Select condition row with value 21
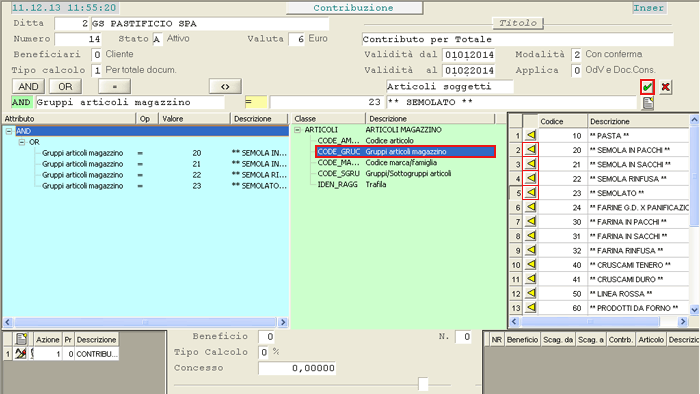This screenshot has height=394, width=700. pyautogui.click(x=164, y=164)
